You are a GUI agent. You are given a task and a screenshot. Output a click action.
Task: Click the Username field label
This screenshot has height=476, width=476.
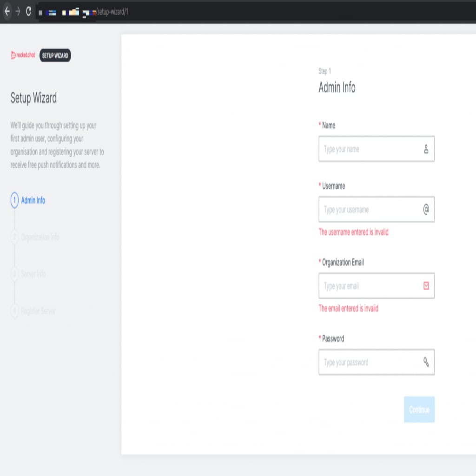point(333,186)
